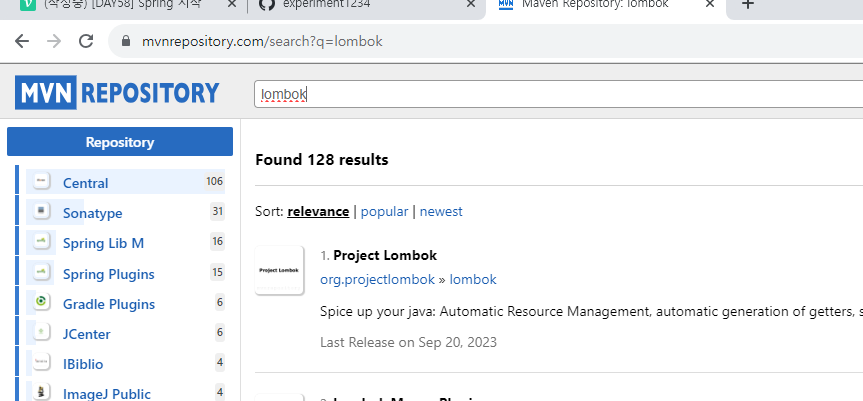Click the Central repository icon

pos(41,181)
